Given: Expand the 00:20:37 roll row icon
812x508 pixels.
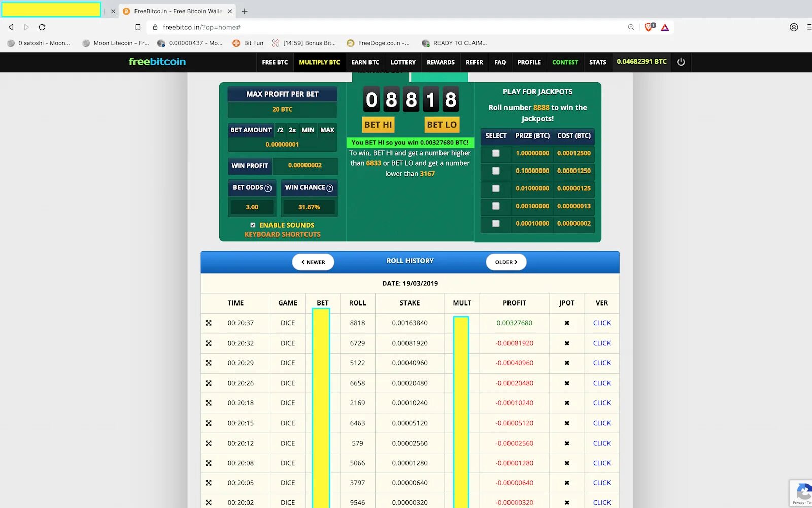Looking at the screenshot, I should point(209,323).
